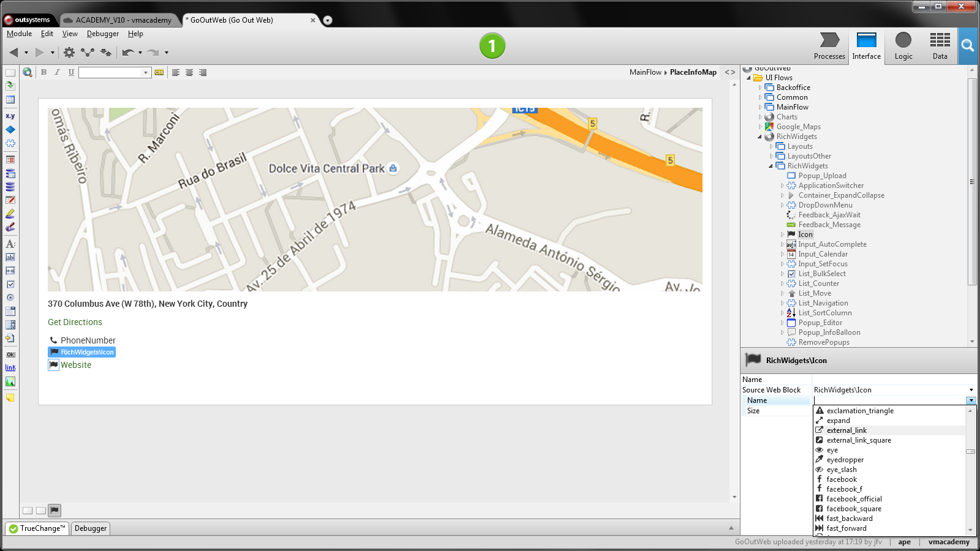Viewport: 980px width, 551px height.
Task: Switch to the Logic tab
Action: coord(903,46)
